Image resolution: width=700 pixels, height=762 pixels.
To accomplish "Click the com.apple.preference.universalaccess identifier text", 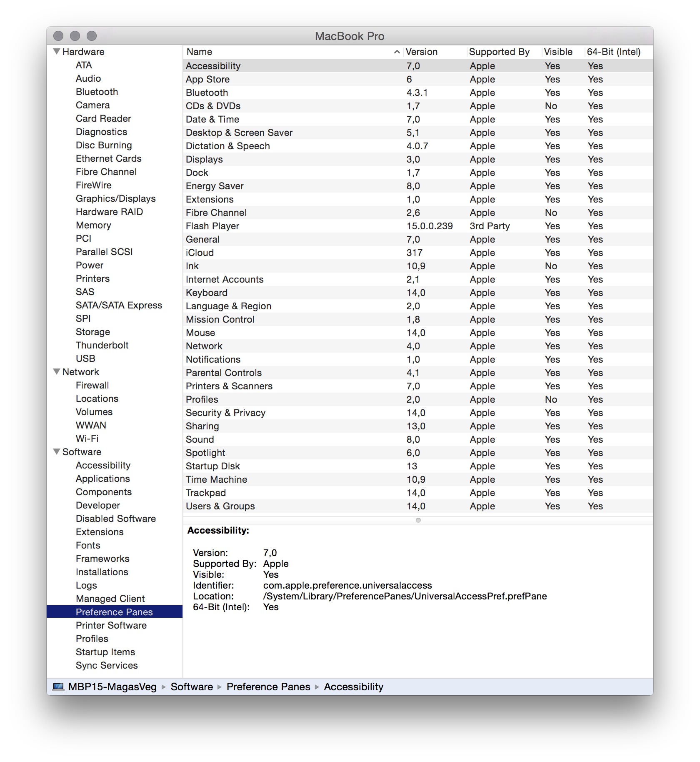I will (347, 585).
